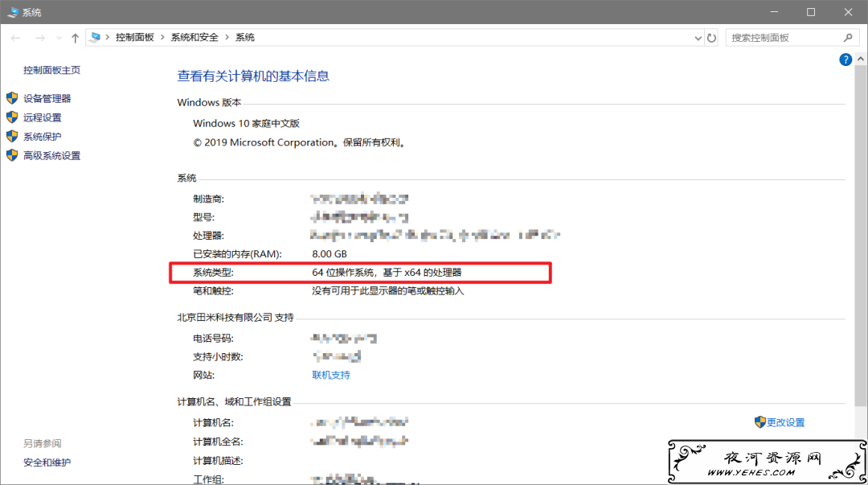Viewport: 868px width, 485px height.
Task: Click the 更改设置 link
Action: coord(785,422)
